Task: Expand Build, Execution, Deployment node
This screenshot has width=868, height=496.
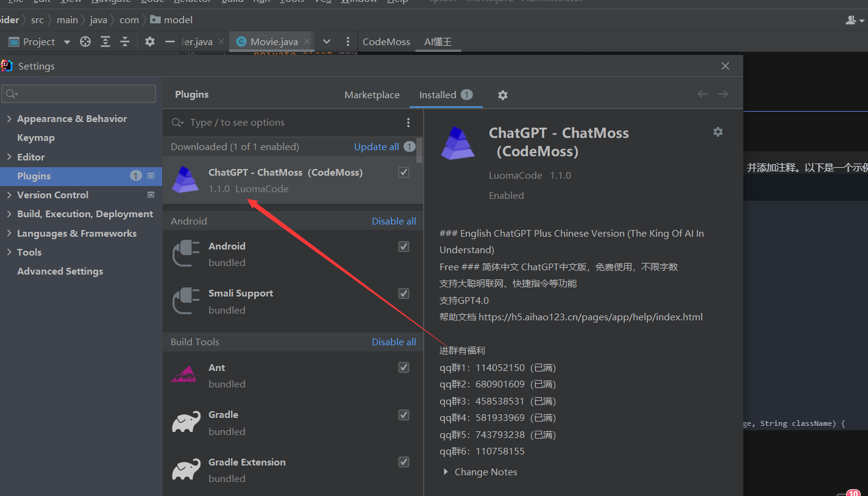Action: coord(9,214)
